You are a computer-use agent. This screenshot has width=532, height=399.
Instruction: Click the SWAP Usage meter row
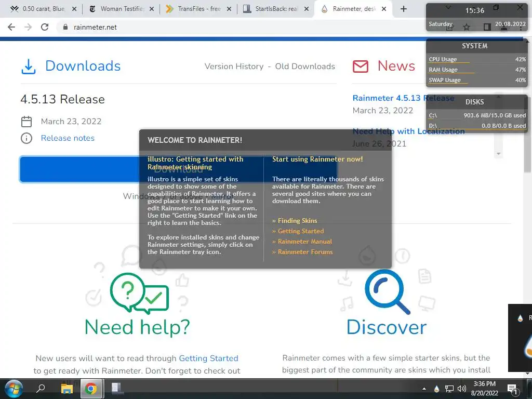coord(477,80)
